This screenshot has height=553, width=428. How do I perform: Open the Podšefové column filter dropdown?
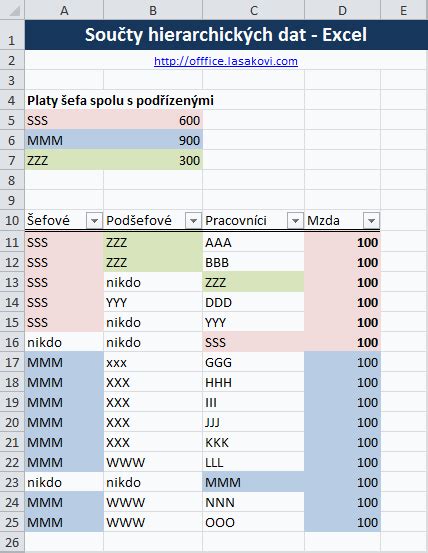click(x=193, y=221)
